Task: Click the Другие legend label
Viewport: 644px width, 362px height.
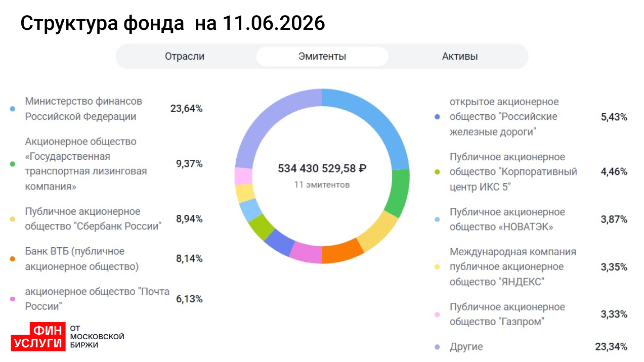Action: point(466,347)
